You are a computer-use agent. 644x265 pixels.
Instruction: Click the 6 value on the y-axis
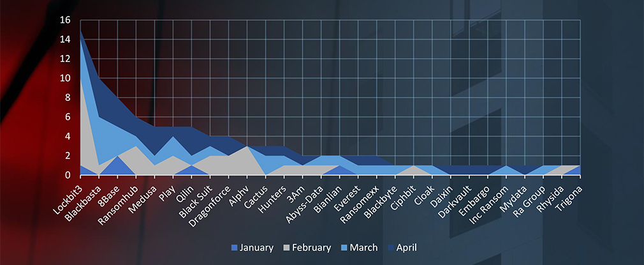(x=68, y=117)
